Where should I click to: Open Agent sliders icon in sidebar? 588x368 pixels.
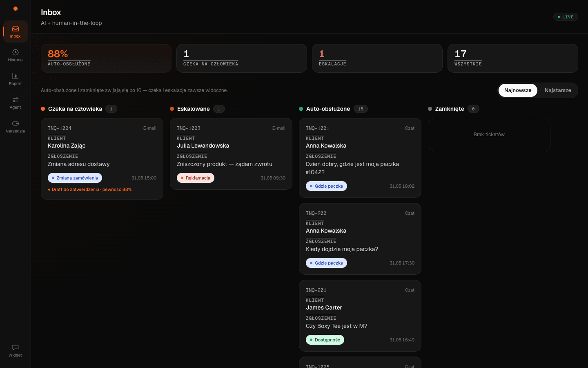[15, 103]
